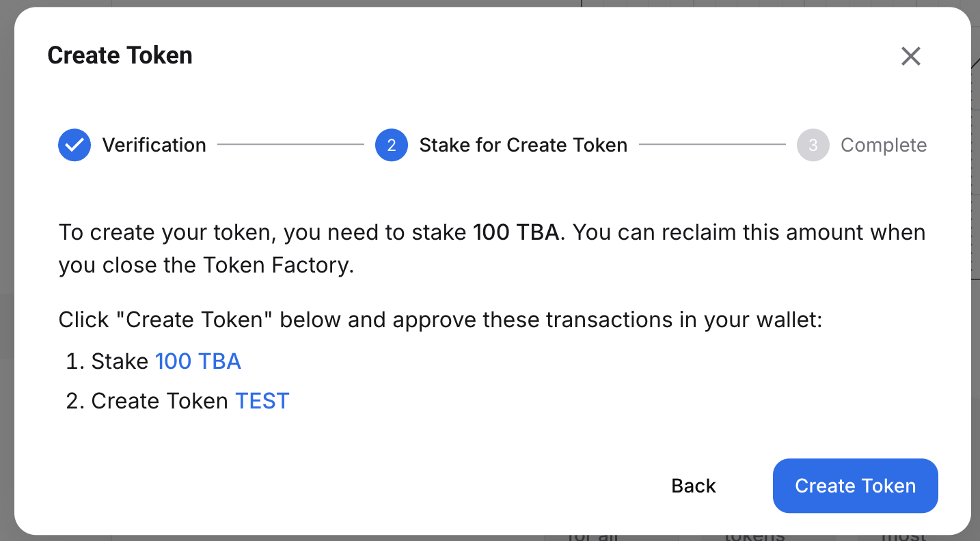This screenshot has height=541, width=980.
Task: Click the connector line after Verification
Action: coord(290,145)
